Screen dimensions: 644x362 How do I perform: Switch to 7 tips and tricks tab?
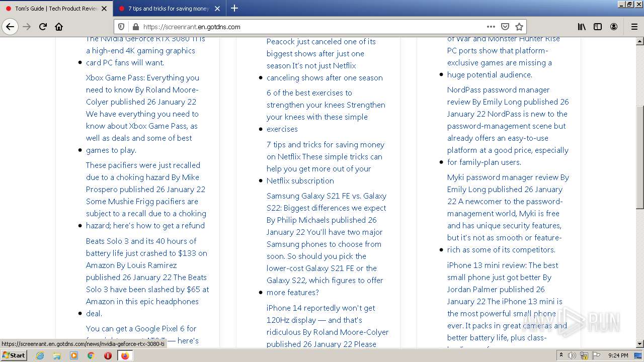[x=170, y=9]
